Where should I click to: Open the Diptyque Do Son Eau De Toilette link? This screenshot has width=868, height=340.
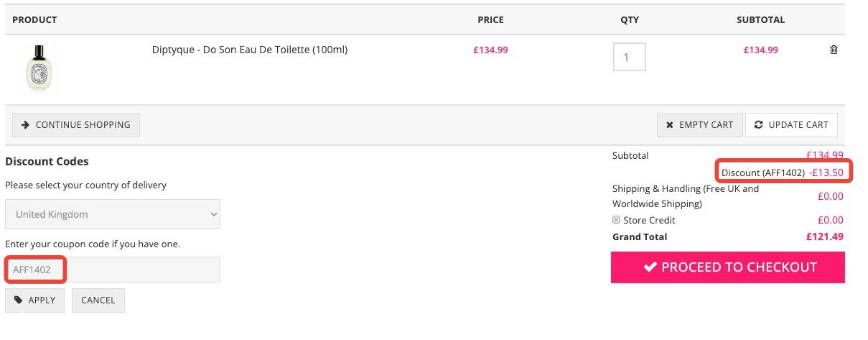pyautogui.click(x=250, y=50)
